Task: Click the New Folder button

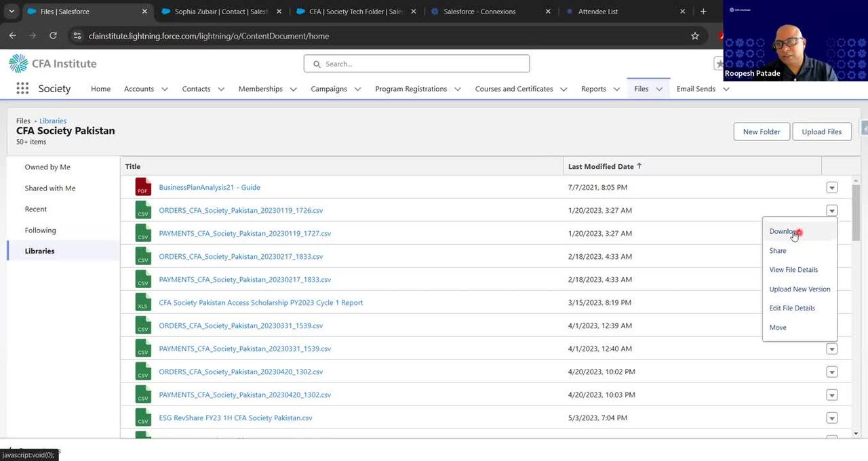Action: pyautogui.click(x=762, y=132)
